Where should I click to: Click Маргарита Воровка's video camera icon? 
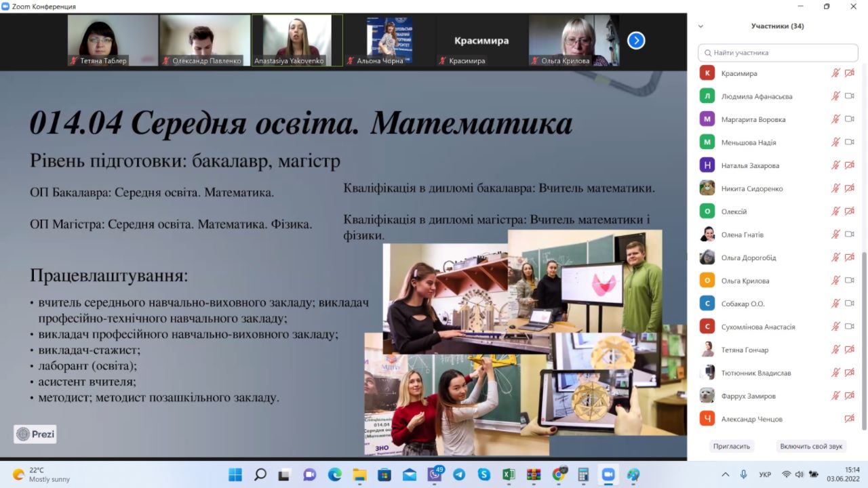[849, 119]
